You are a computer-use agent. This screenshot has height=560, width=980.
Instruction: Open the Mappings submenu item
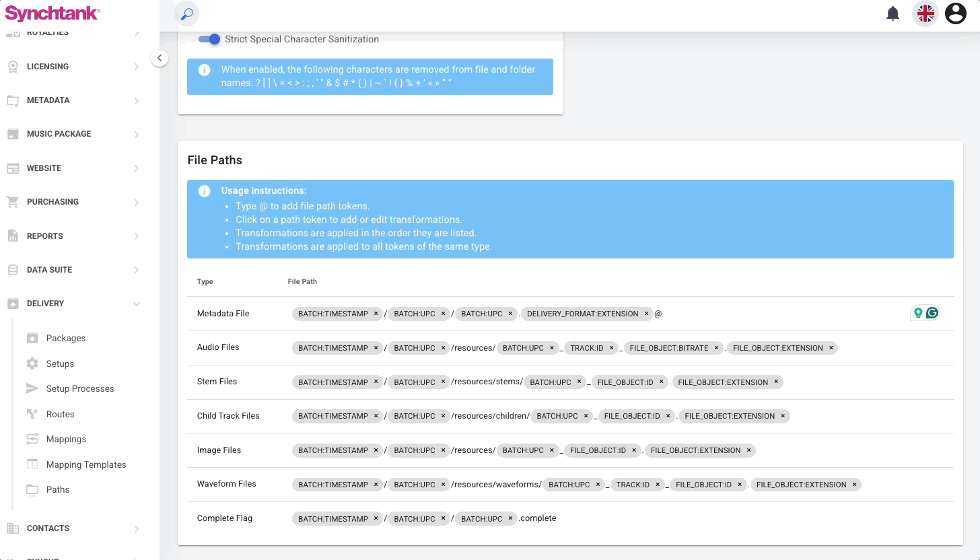(66, 439)
